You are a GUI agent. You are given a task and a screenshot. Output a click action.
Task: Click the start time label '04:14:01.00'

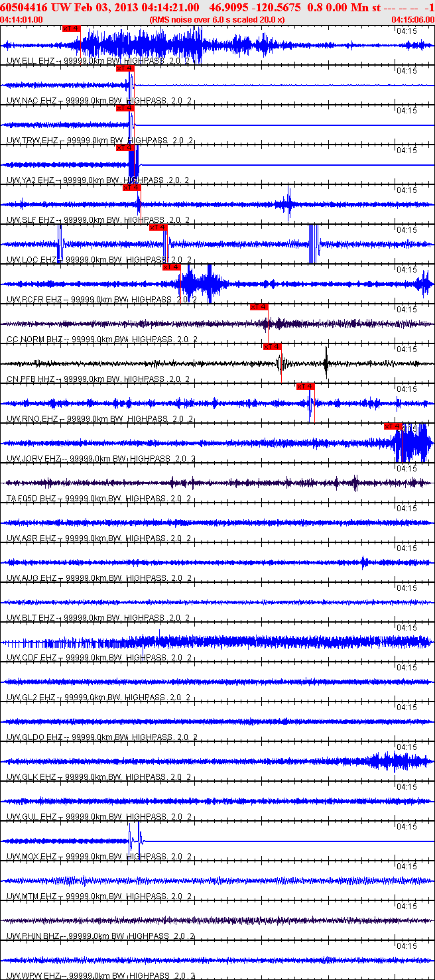(x=22, y=19)
